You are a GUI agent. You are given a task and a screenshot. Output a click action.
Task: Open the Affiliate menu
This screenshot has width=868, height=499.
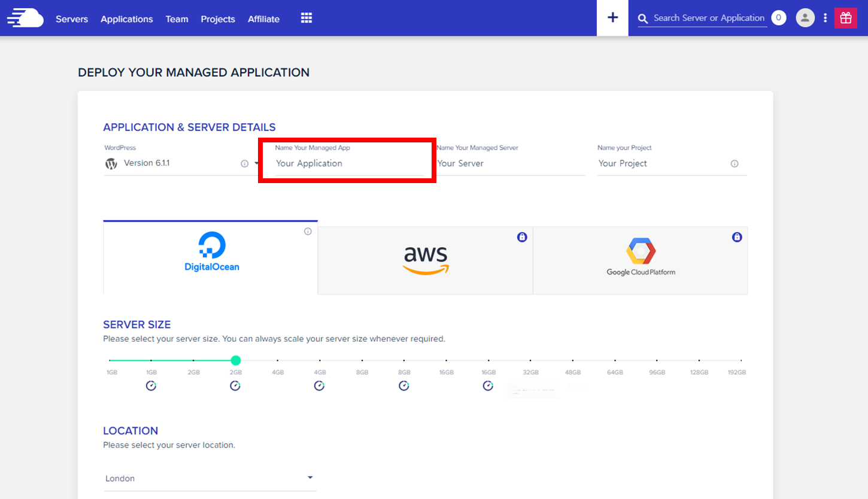(x=264, y=19)
